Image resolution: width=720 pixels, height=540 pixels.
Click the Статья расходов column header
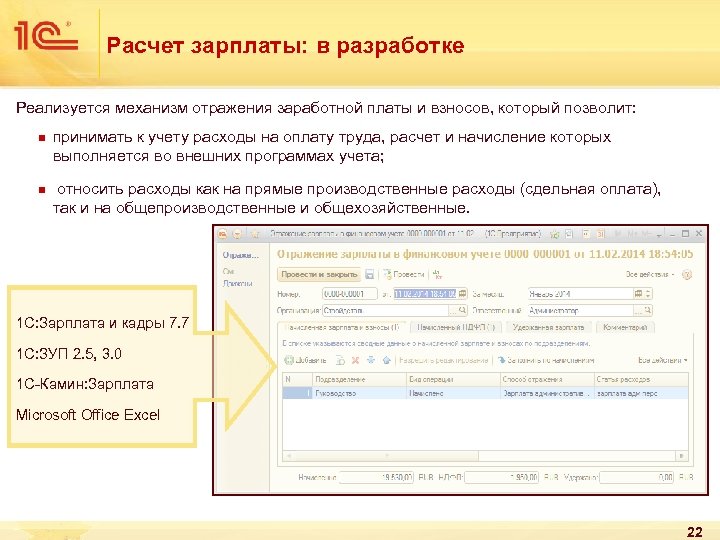tap(641, 379)
